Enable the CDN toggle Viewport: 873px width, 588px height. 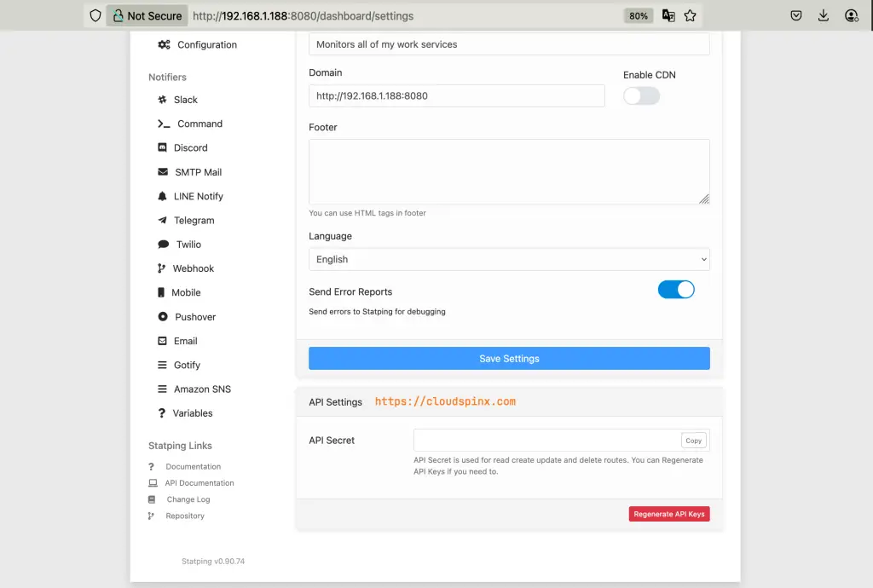click(x=641, y=95)
